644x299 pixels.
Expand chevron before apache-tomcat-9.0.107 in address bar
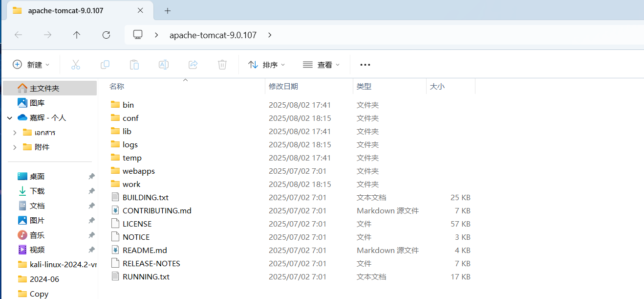pos(156,35)
